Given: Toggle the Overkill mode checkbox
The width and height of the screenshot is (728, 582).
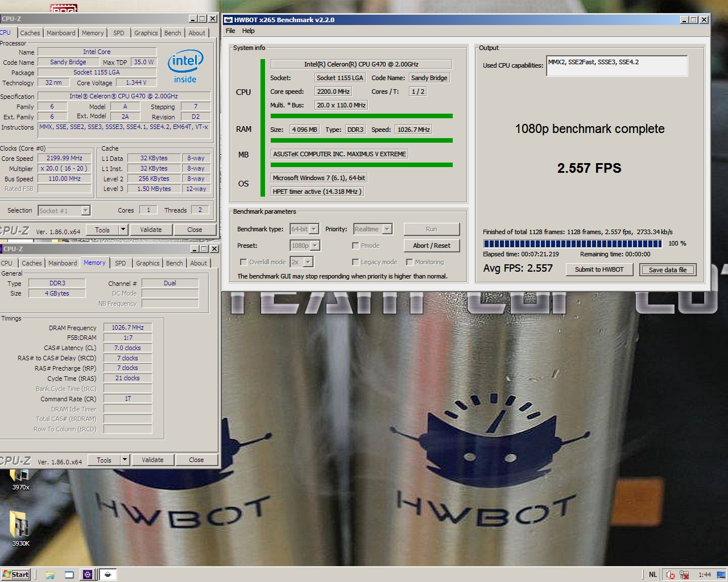Looking at the screenshot, I should pos(243,262).
